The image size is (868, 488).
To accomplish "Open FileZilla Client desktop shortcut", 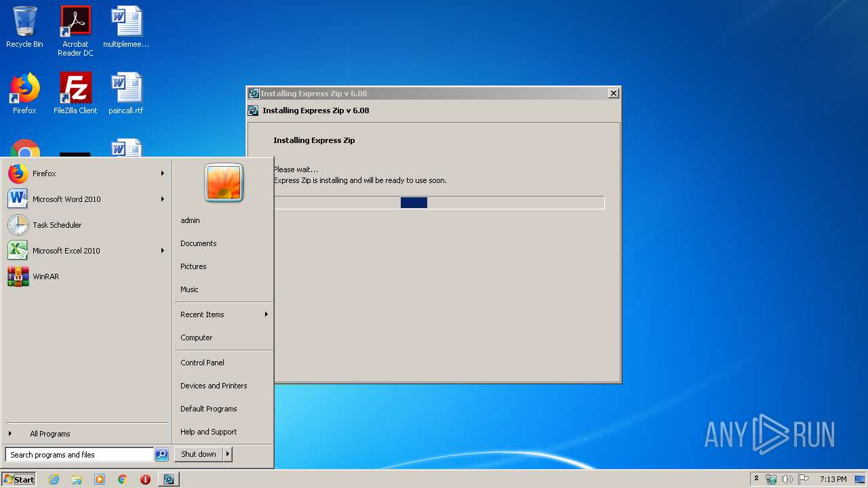I will coord(75,94).
